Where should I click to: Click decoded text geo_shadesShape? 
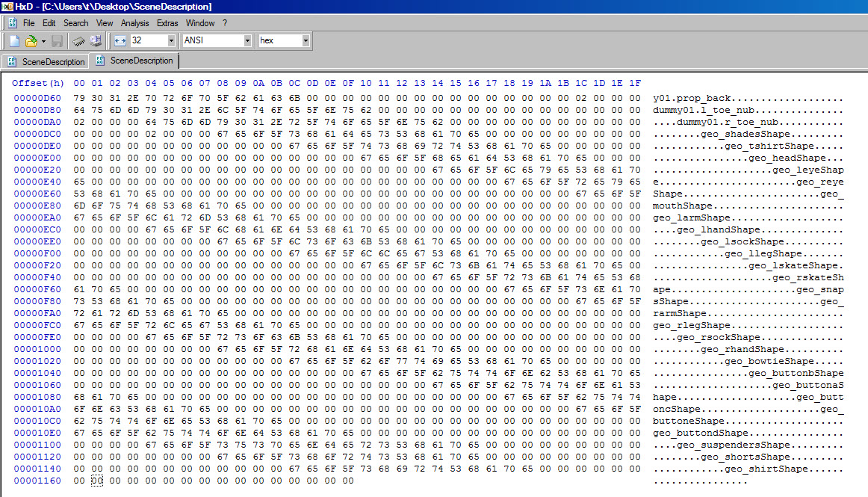[745, 134]
